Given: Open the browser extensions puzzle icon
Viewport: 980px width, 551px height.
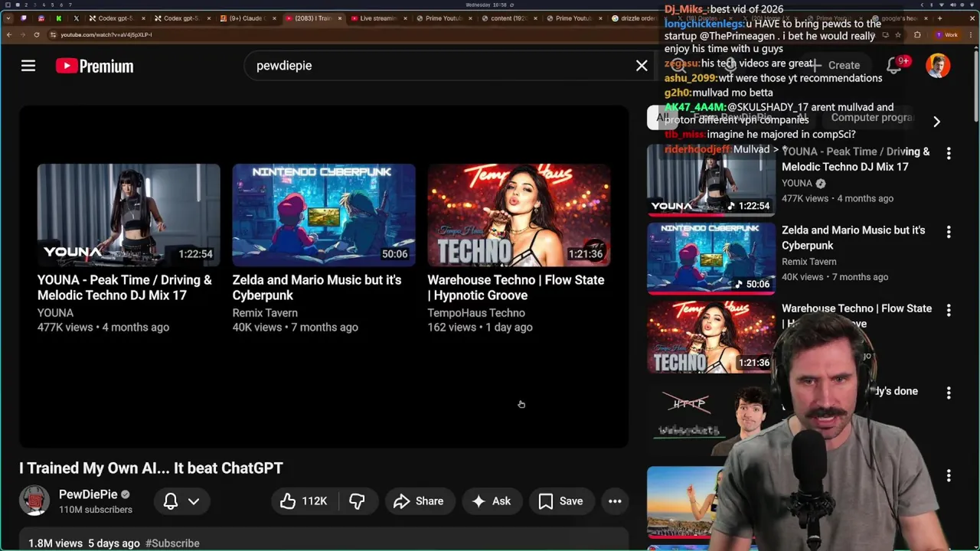Looking at the screenshot, I should click(x=917, y=34).
